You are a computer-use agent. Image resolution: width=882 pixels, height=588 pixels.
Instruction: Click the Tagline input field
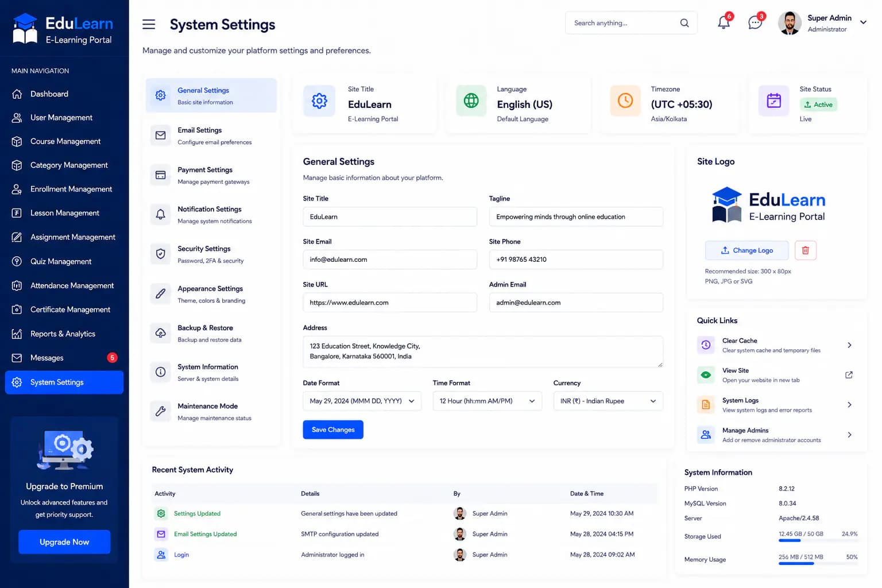(x=576, y=216)
